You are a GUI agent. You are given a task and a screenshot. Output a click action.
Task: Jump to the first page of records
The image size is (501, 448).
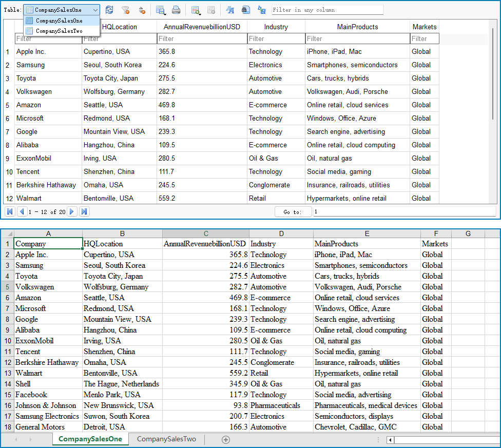pyautogui.click(x=9, y=211)
